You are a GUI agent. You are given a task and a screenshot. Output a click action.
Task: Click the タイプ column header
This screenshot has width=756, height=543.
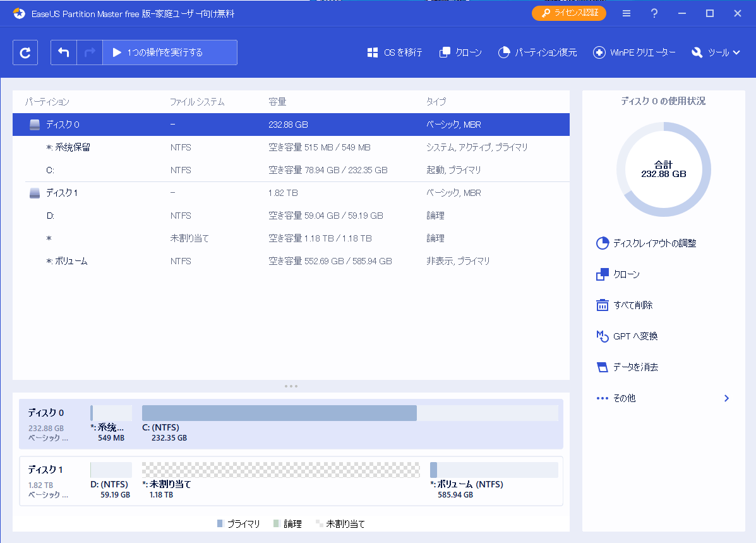point(436,102)
